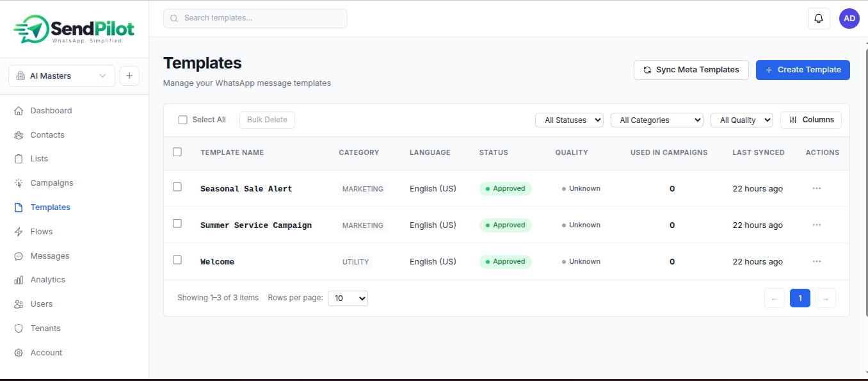Click Unknown quality in Seasonal Sale row
This screenshot has width=868, height=381.
pos(581,189)
